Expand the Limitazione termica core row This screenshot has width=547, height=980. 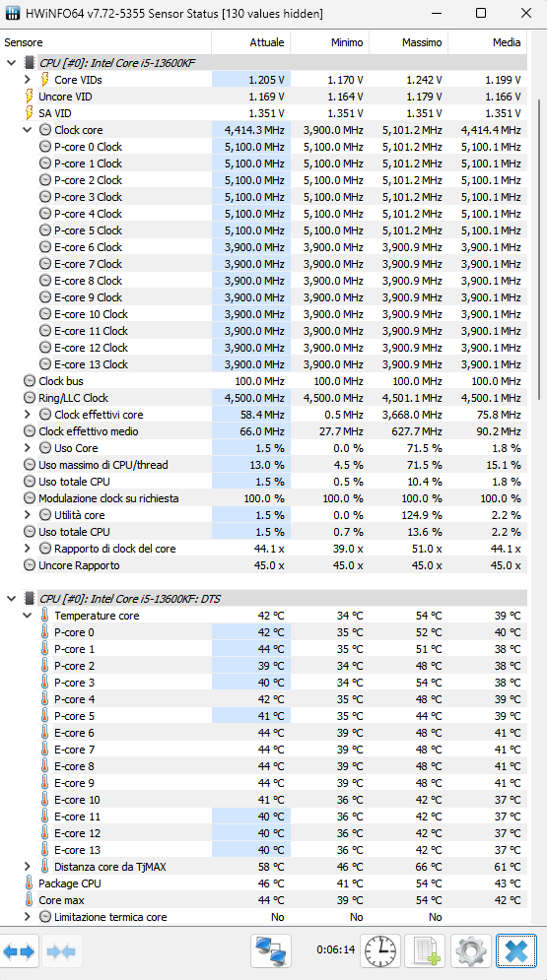coord(27,917)
